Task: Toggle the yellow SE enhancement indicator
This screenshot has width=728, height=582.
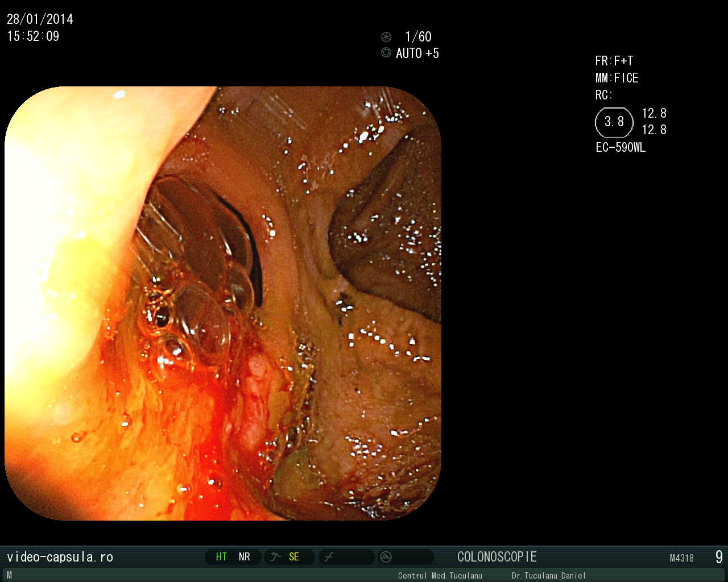Action: pyautogui.click(x=294, y=557)
